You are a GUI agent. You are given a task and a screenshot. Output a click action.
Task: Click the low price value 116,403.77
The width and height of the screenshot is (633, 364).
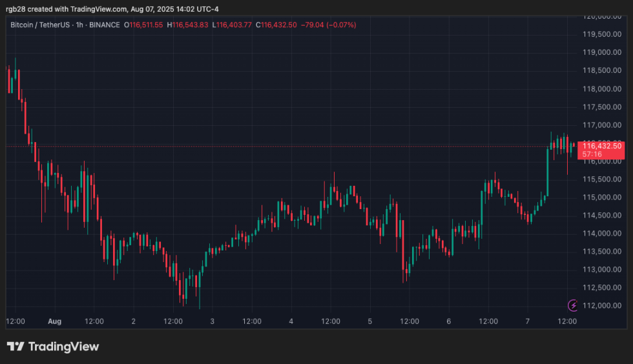(234, 25)
